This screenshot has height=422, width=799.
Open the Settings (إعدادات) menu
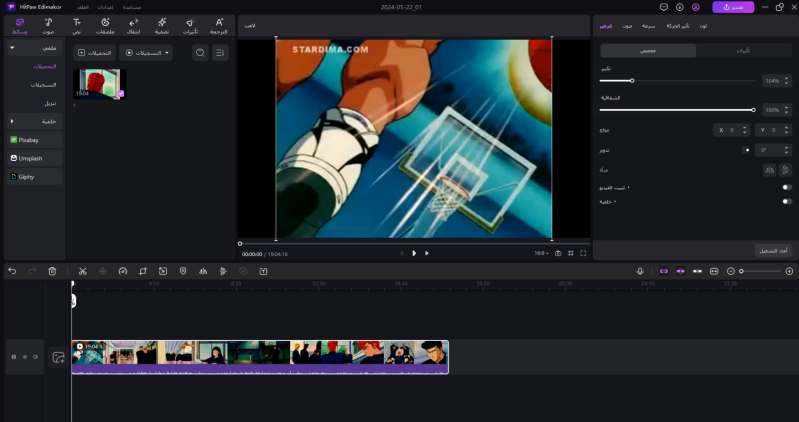105,7
